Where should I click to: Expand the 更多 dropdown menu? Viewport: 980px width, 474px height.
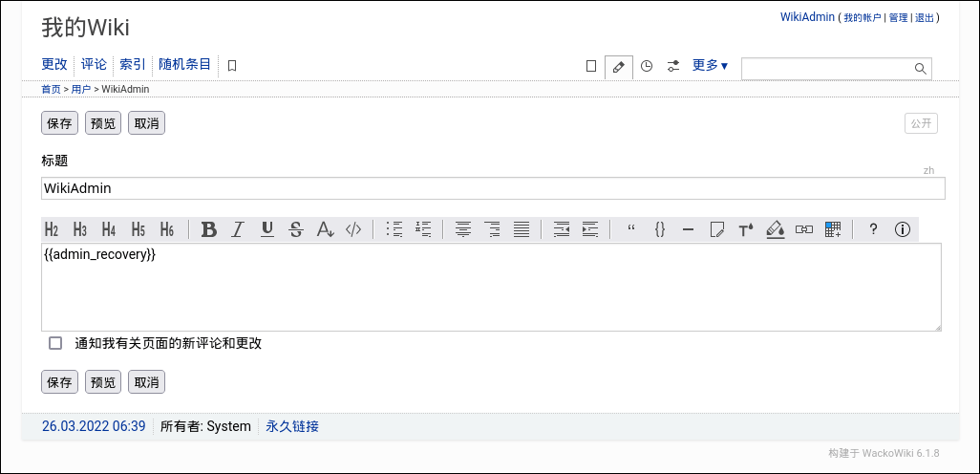710,66
